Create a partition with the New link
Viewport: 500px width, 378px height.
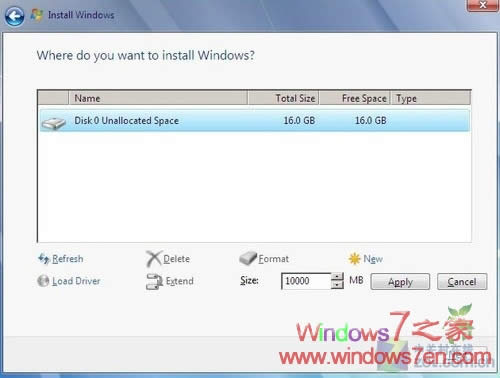373,259
